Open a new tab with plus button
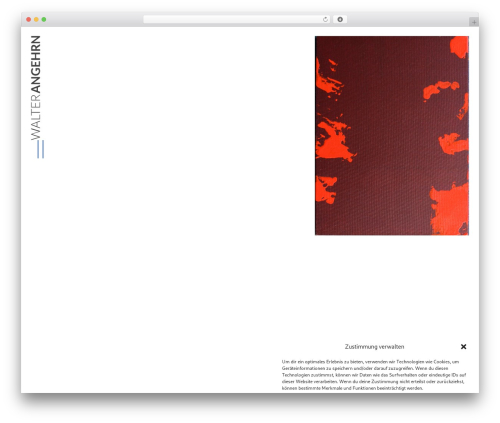 click(x=474, y=22)
